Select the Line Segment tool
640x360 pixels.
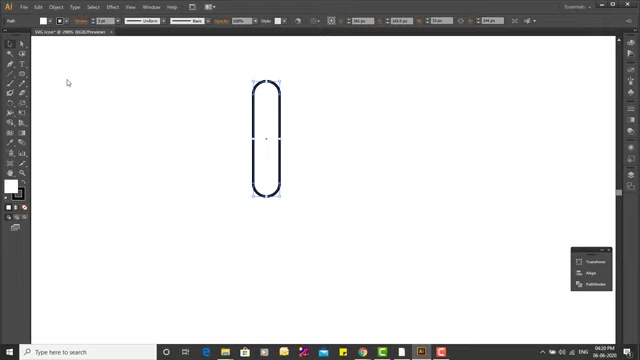10,74
